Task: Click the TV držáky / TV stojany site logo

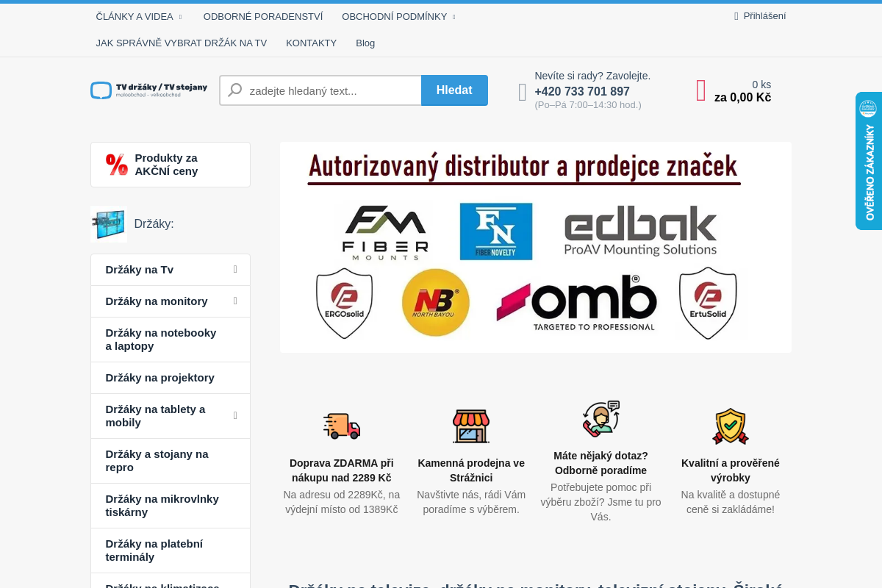Action: coord(149,90)
